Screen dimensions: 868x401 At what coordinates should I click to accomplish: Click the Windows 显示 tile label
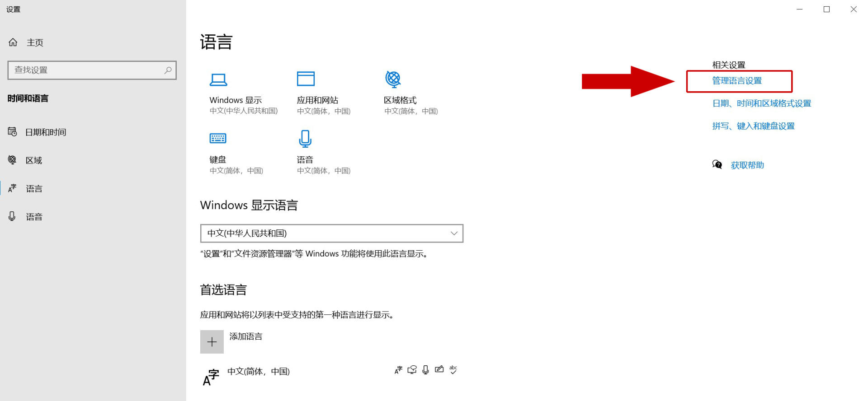click(x=236, y=100)
